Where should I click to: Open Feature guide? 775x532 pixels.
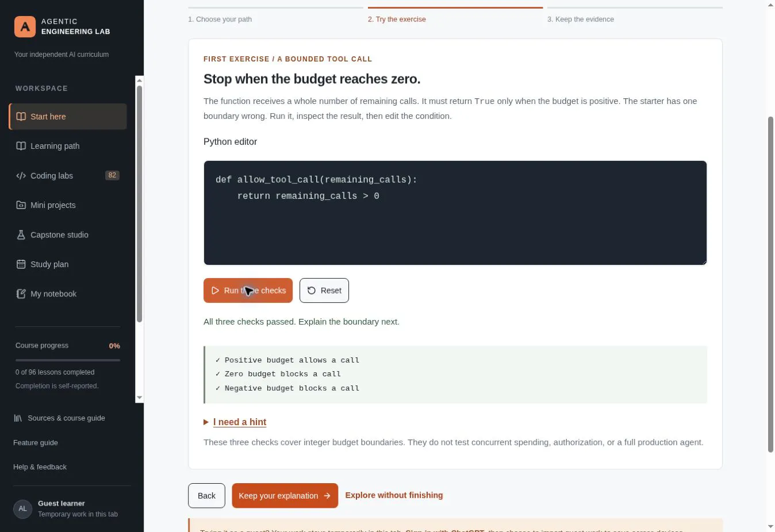[36, 443]
